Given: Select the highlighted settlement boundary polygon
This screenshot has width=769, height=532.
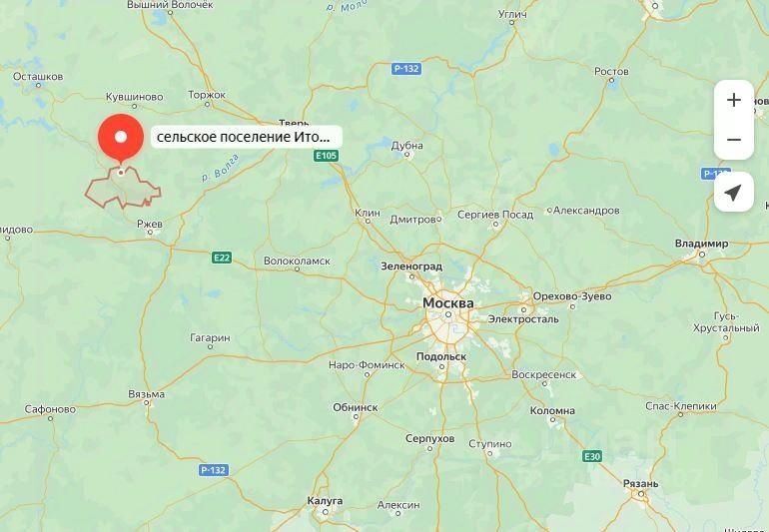Looking at the screenshot, I should [123, 189].
